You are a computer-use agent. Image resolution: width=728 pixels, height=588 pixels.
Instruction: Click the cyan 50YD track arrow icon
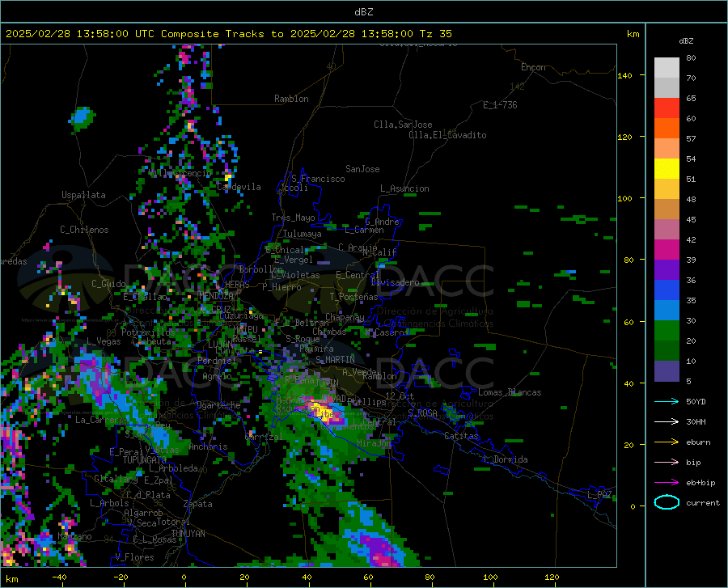coord(667,401)
